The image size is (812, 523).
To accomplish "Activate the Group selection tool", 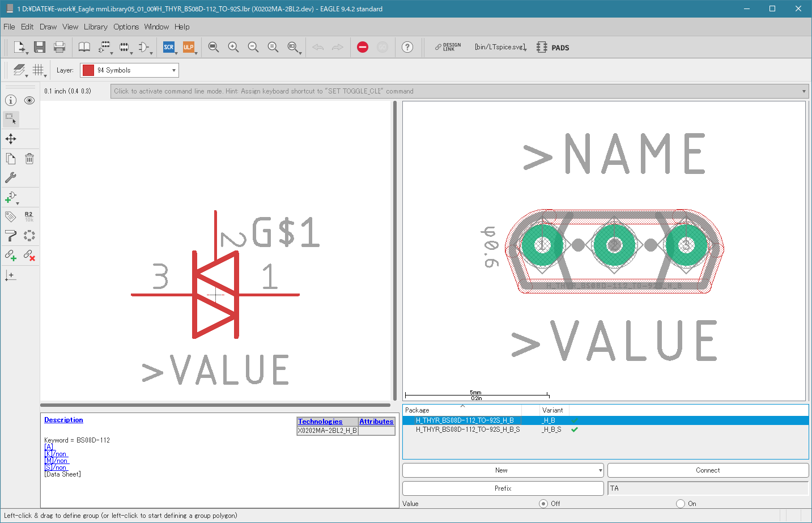I will [x=11, y=119].
